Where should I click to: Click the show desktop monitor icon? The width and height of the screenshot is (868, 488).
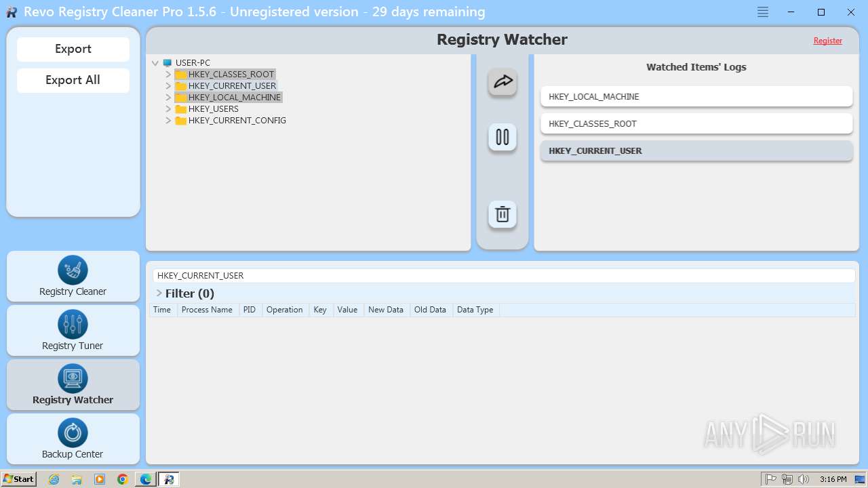point(860,479)
